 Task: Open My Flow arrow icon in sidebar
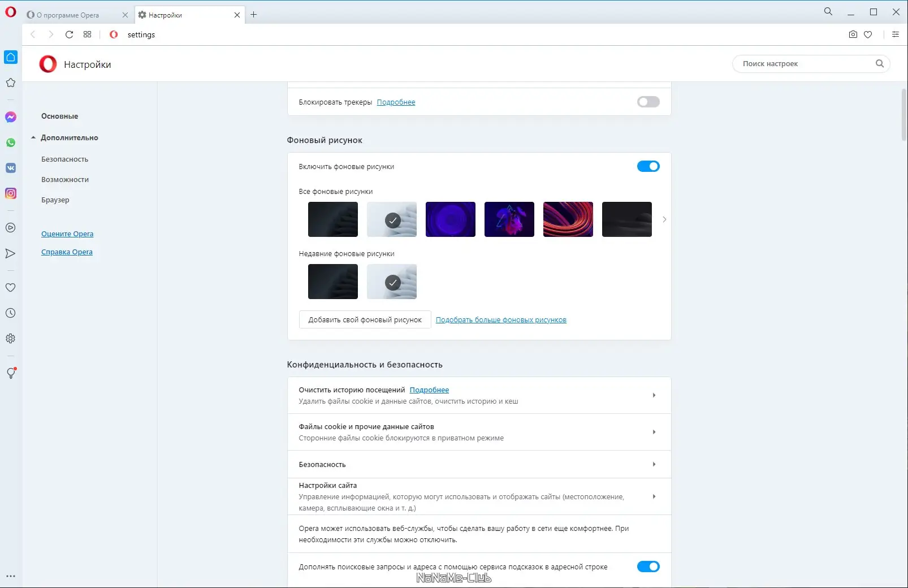11,253
